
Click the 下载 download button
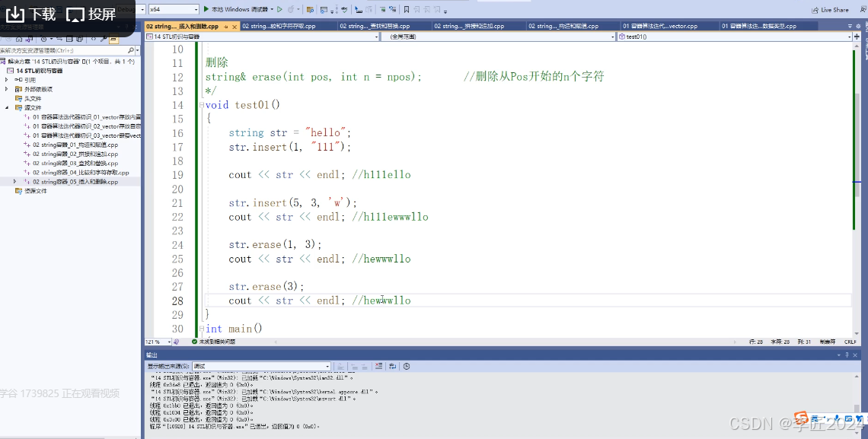pos(30,14)
